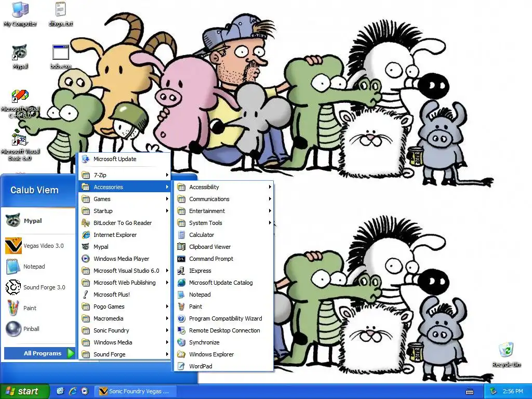Open Pinball from the Start menu
Screen dimensions: 532x399
point(38,329)
